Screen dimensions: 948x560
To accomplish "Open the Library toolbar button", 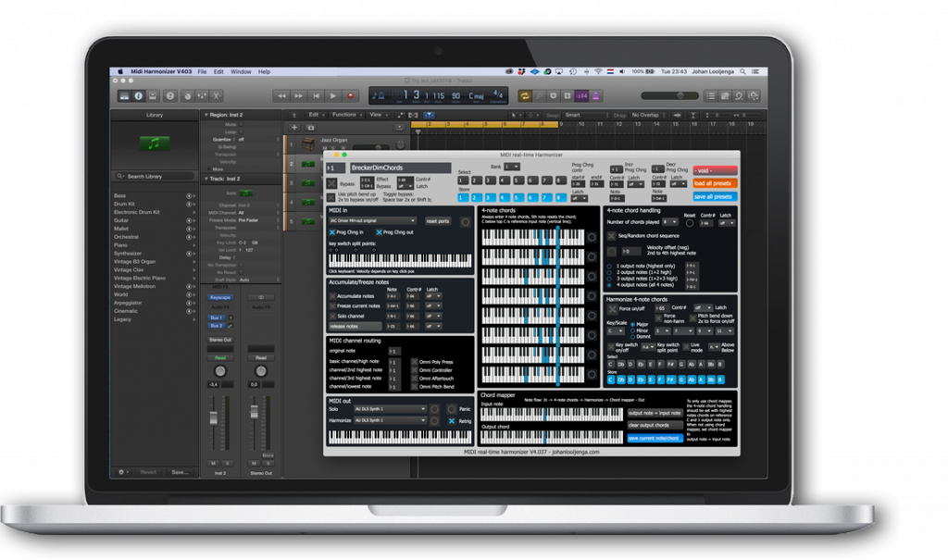I will click(124, 95).
